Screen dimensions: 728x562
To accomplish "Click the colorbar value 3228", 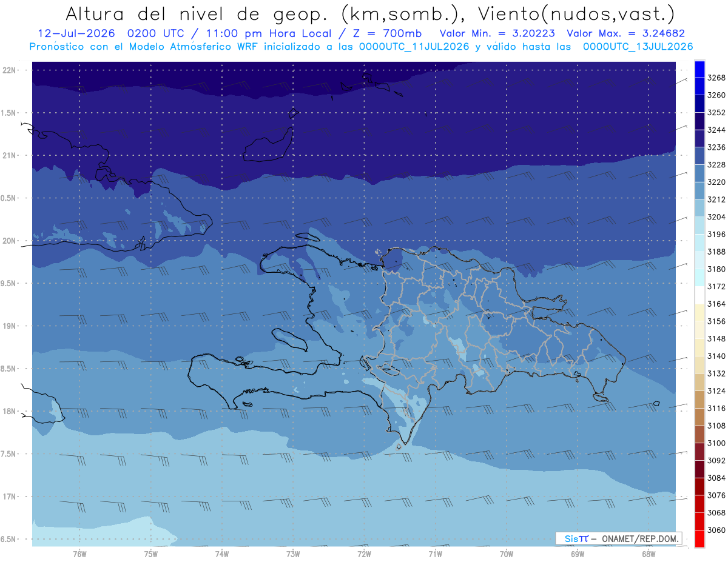I will tap(716, 165).
